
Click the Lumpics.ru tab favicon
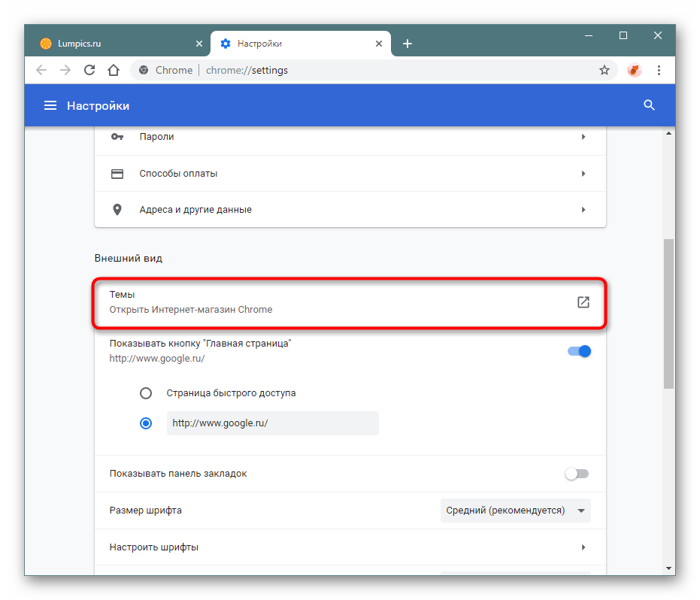pos(46,44)
